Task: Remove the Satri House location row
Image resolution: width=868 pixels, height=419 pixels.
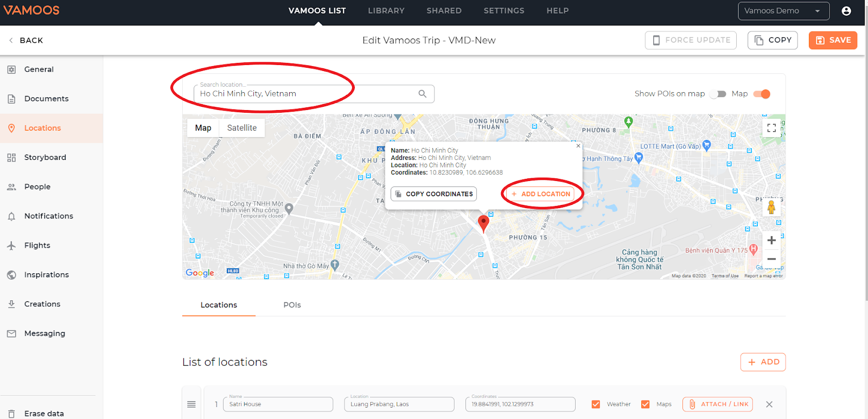Action: click(x=769, y=404)
